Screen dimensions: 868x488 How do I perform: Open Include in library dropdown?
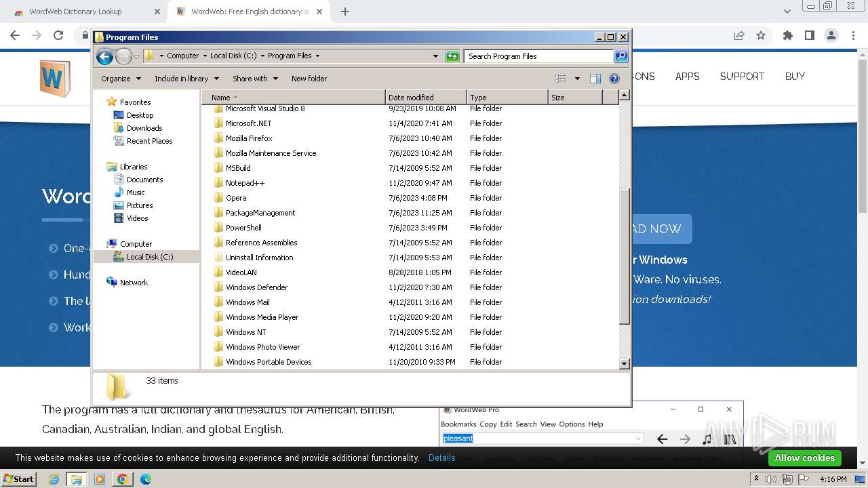[x=186, y=79]
